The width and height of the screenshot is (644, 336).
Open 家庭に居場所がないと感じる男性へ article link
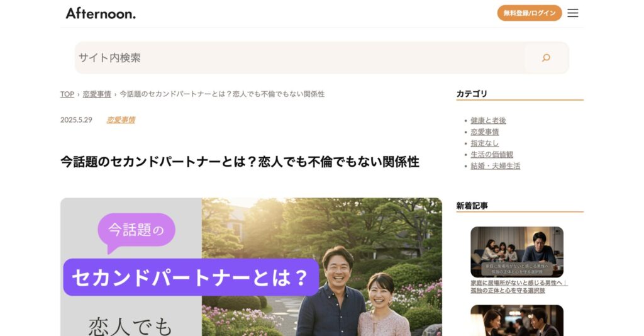[x=519, y=287]
